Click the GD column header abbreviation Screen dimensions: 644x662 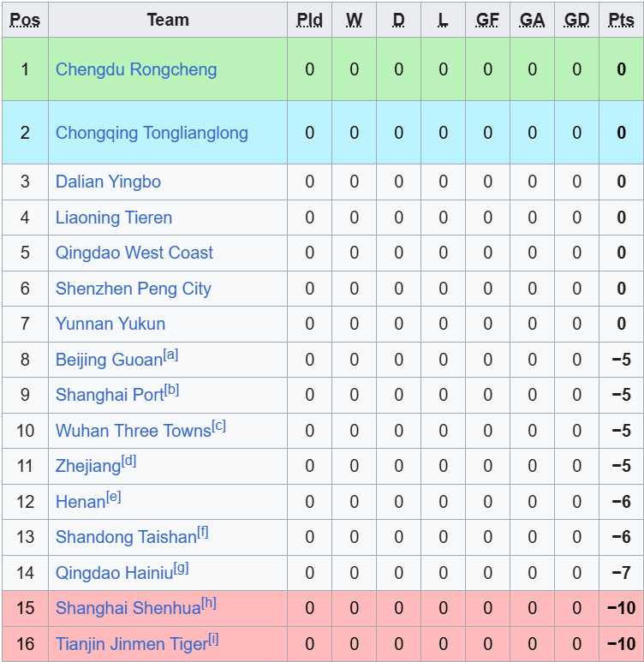point(576,20)
